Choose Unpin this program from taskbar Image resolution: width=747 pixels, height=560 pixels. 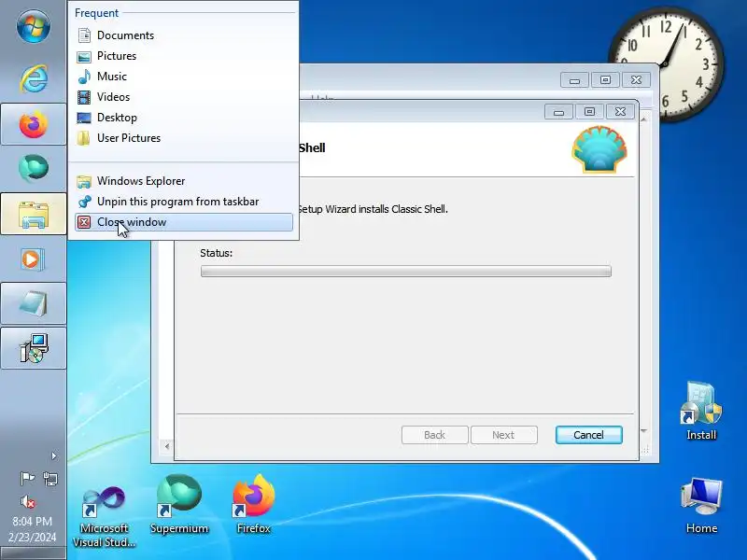(184, 202)
